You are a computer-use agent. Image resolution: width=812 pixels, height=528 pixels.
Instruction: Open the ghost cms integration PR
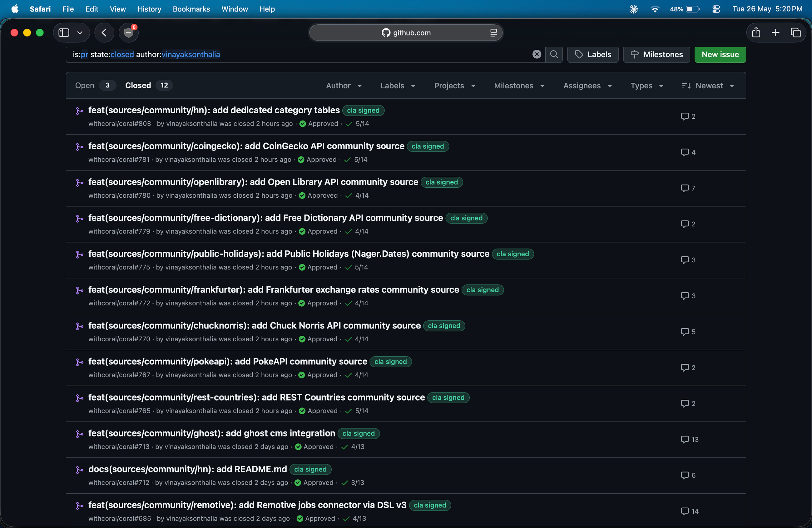coord(211,433)
